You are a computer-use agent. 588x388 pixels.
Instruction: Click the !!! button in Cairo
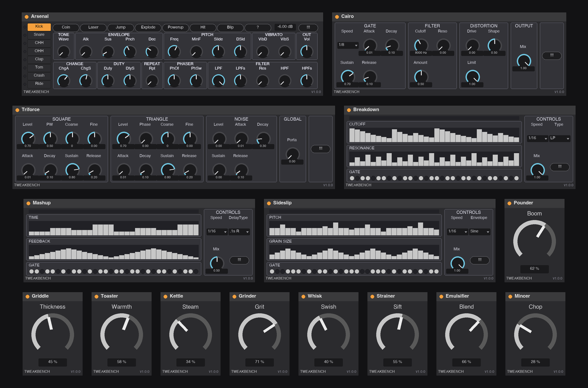pyautogui.click(x=552, y=55)
